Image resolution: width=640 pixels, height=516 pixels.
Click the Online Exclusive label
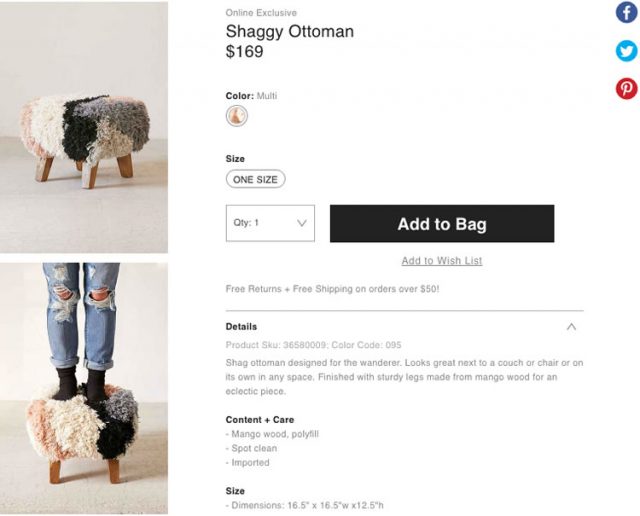pyautogui.click(x=261, y=13)
